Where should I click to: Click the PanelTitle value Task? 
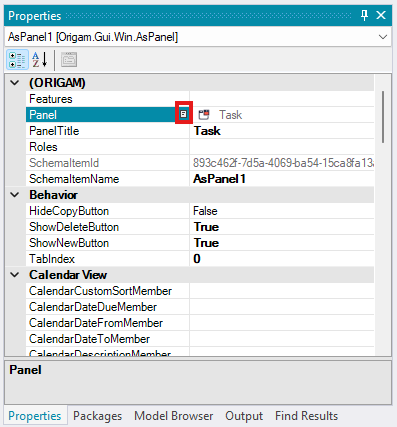click(x=207, y=131)
